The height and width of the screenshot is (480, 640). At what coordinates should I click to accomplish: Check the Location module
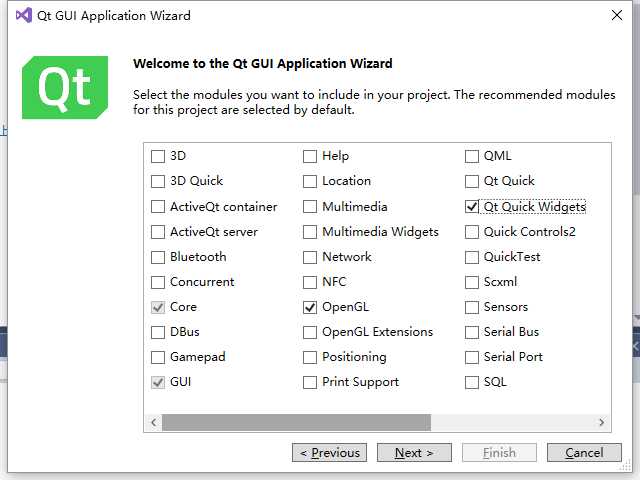[310, 181]
